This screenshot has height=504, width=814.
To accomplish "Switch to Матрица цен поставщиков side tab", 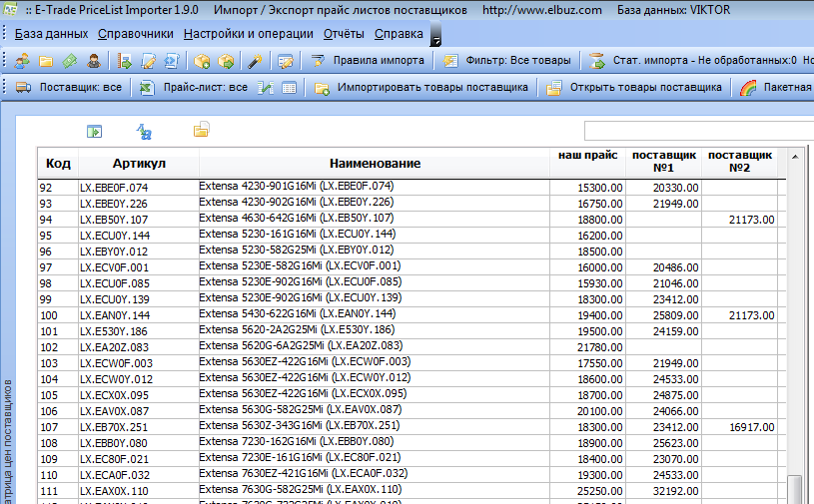I will pyautogui.click(x=7, y=441).
